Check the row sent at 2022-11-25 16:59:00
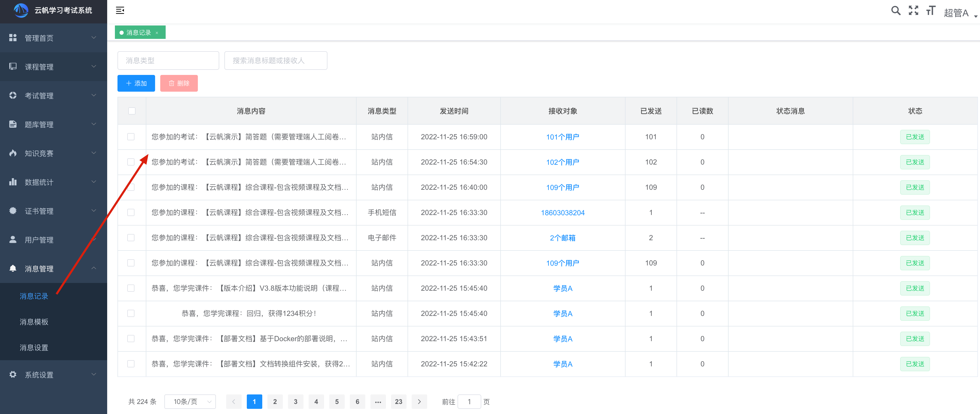Screen dimensions: 980x414 click(131, 137)
